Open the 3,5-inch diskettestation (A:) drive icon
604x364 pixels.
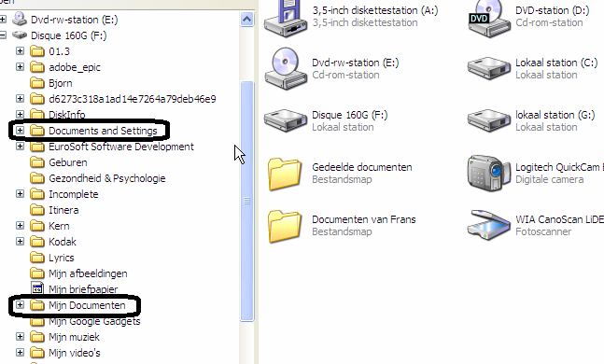286,18
